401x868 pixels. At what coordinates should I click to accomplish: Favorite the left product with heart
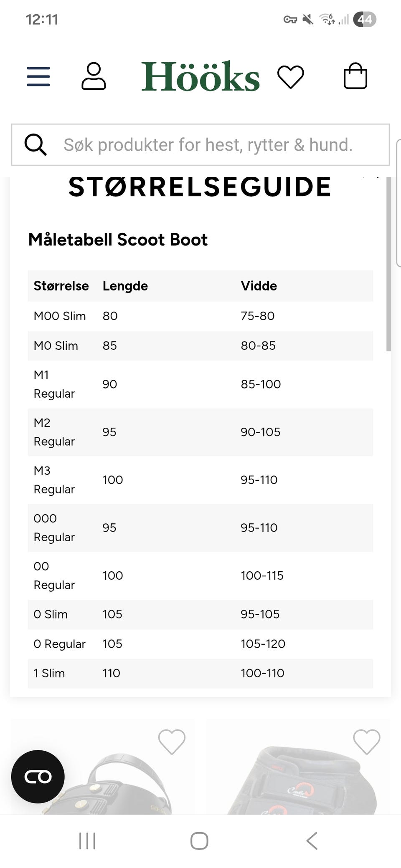(172, 742)
